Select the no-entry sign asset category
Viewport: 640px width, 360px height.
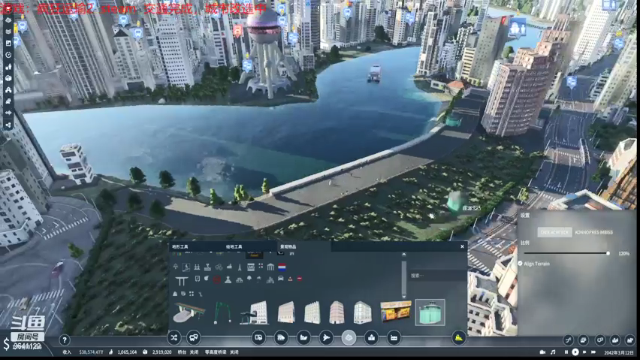(x=300, y=279)
